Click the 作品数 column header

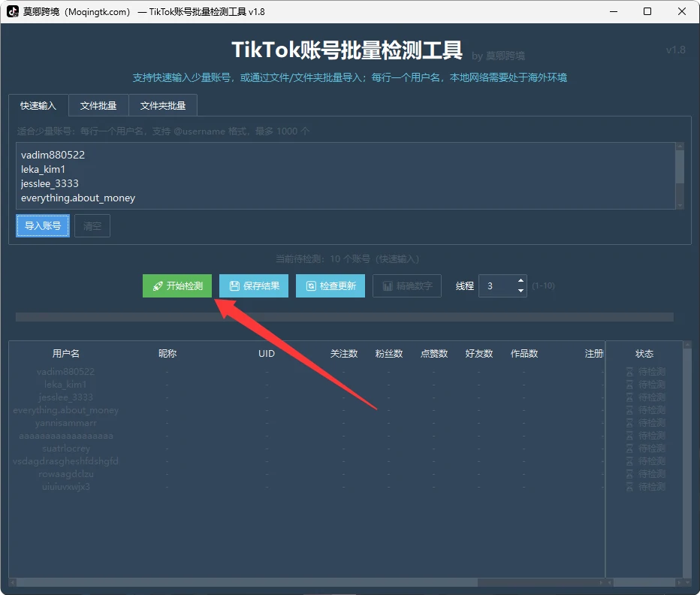click(524, 354)
